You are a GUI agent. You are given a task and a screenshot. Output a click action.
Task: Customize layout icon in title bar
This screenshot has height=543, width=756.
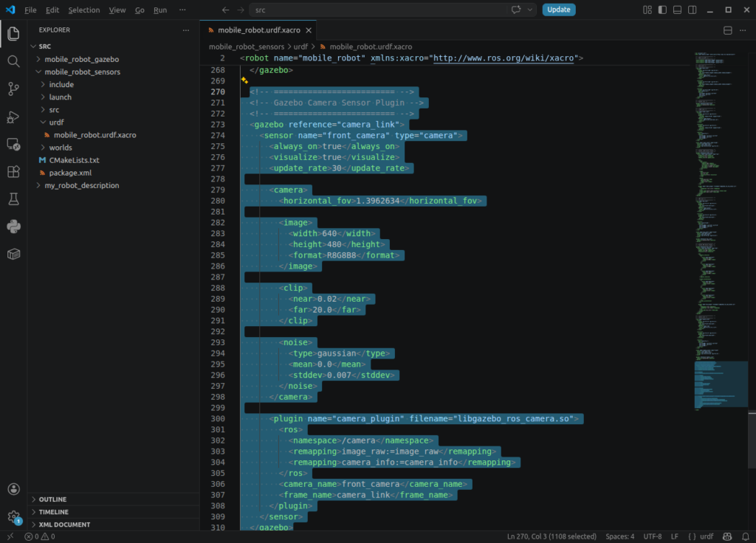click(647, 10)
